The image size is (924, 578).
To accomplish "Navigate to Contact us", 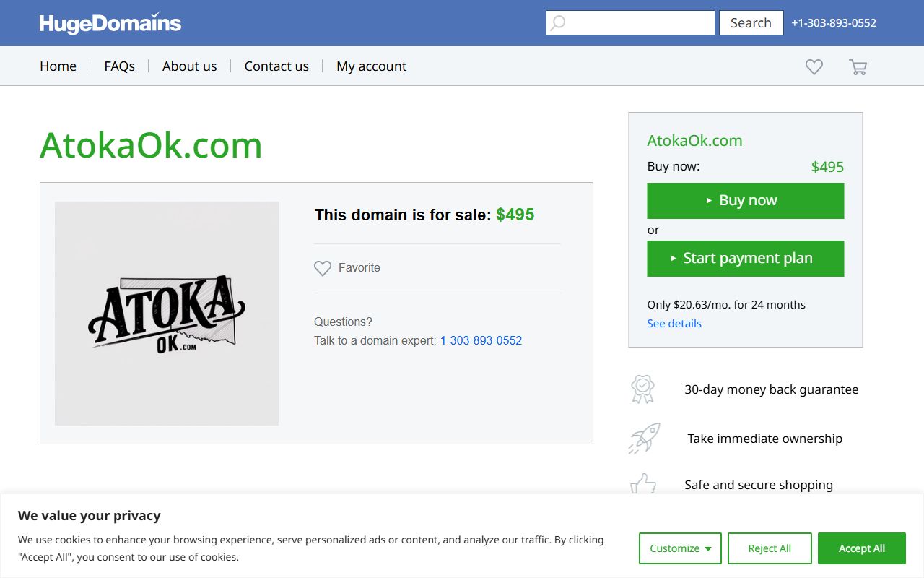I will [276, 66].
